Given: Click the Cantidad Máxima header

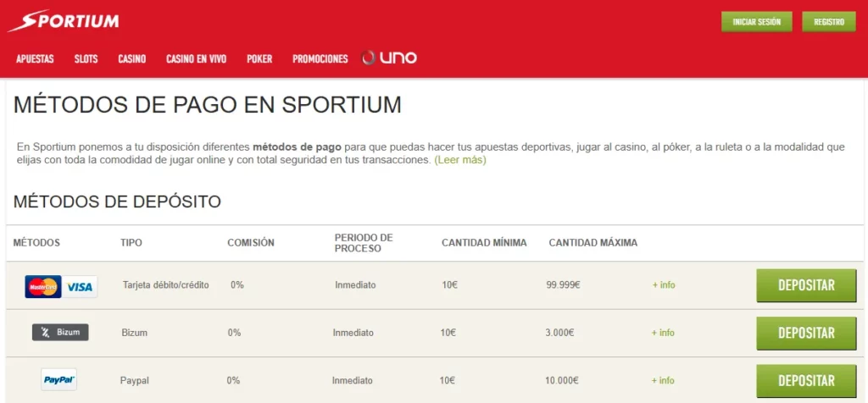Looking at the screenshot, I should pos(593,243).
